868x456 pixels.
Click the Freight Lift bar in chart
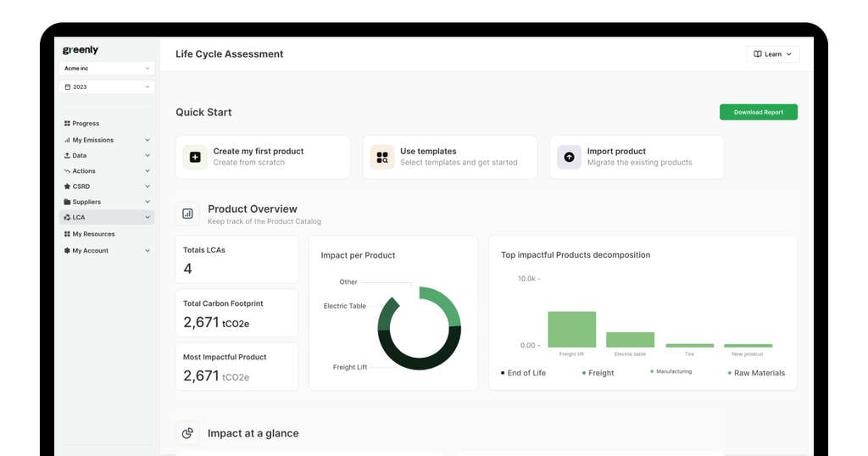click(x=571, y=330)
